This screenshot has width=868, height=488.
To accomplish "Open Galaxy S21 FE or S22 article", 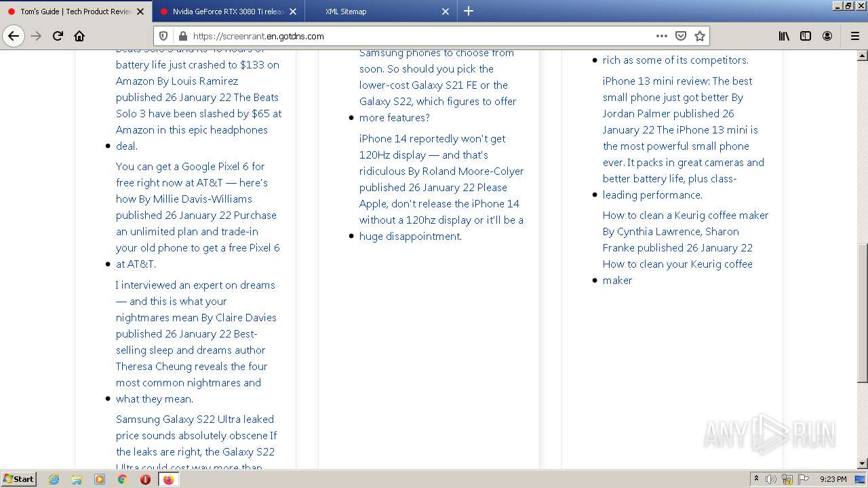I will tap(438, 85).
